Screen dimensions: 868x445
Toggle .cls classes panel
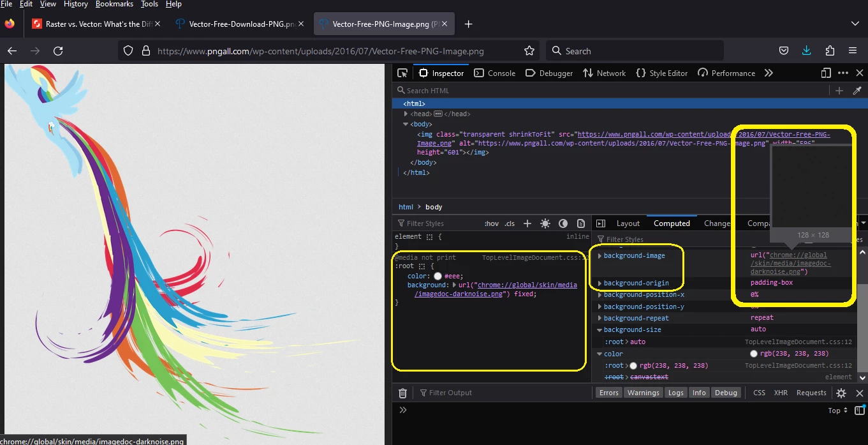510,223
